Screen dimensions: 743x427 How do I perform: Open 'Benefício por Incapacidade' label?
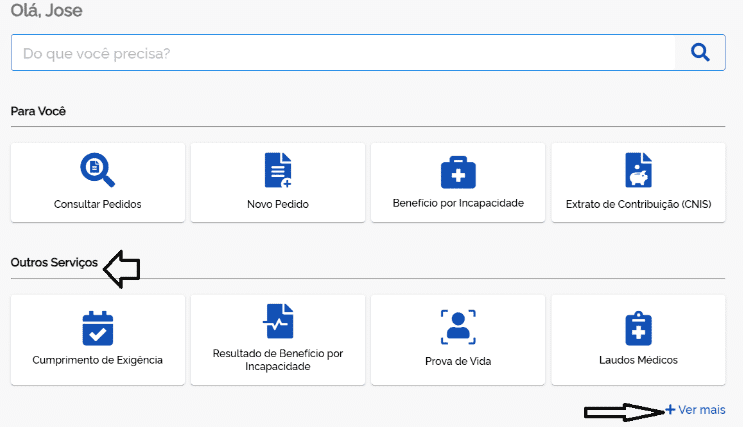[458, 203]
